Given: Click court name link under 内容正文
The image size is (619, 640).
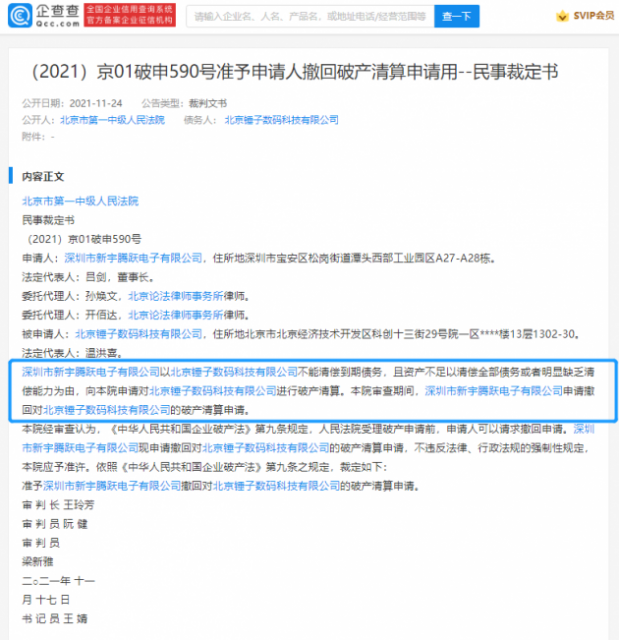Looking at the screenshot, I should (80, 201).
